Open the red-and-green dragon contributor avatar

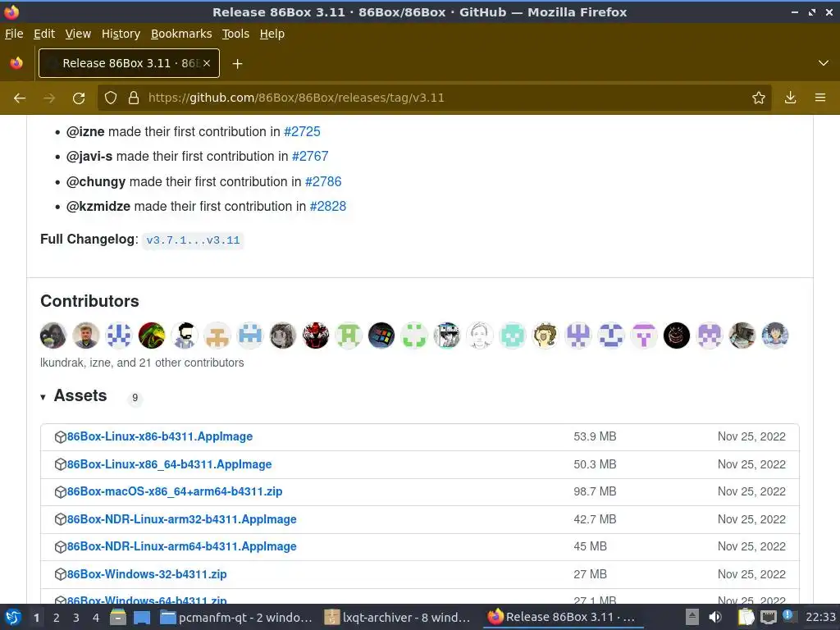(152, 336)
